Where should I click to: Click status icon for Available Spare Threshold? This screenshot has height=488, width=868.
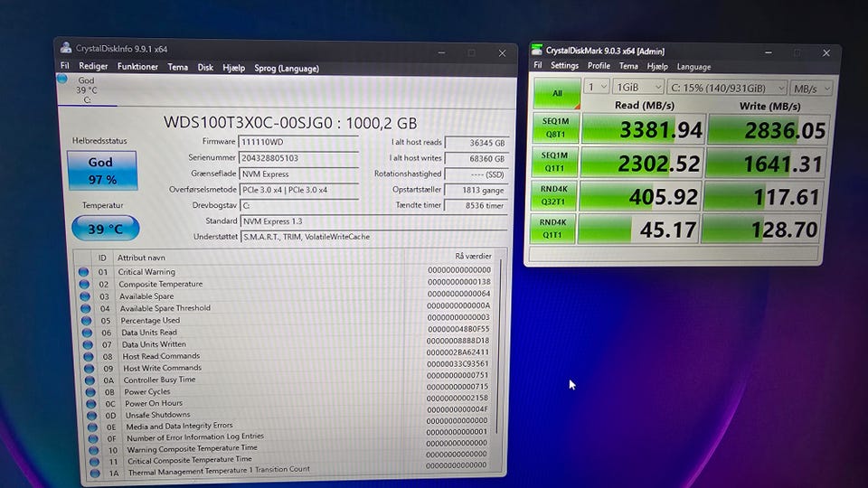tap(86, 308)
